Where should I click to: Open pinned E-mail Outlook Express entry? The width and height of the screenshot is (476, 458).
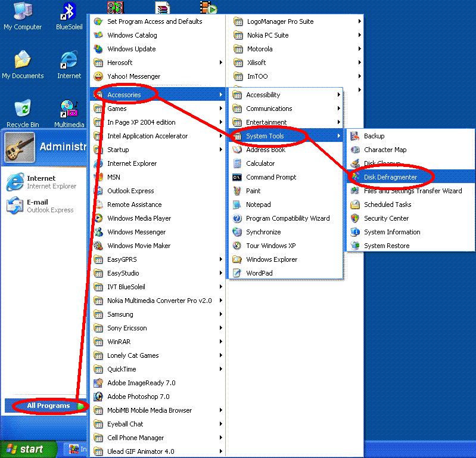click(x=45, y=206)
